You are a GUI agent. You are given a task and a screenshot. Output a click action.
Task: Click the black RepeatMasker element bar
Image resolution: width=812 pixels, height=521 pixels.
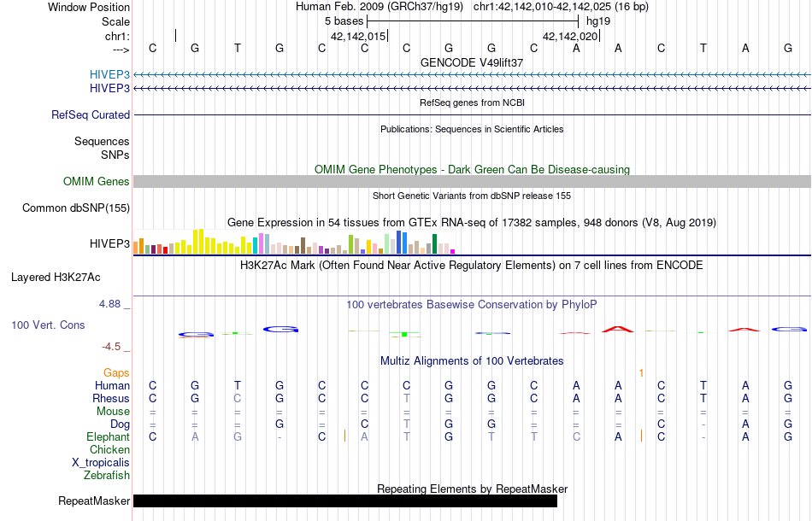pos(345,501)
